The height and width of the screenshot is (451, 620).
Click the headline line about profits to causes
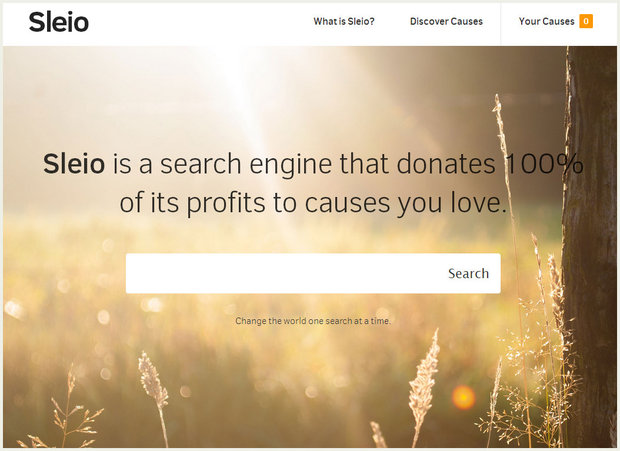click(x=313, y=203)
